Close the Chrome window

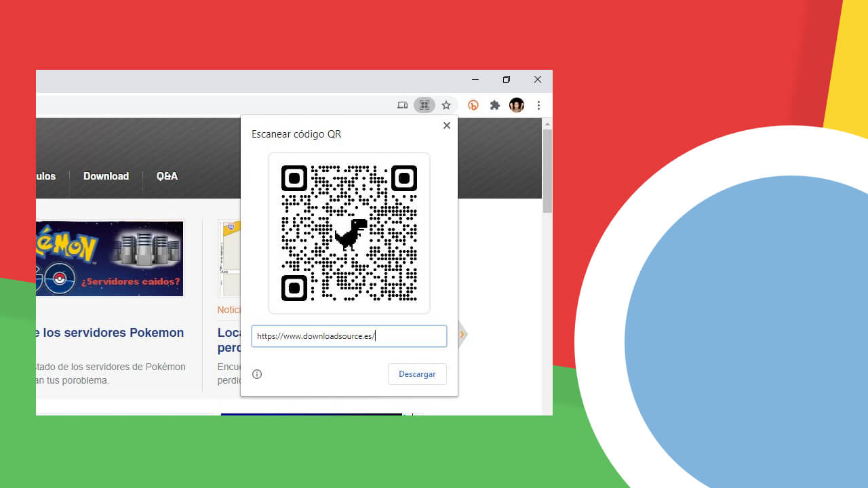[x=538, y=79]
